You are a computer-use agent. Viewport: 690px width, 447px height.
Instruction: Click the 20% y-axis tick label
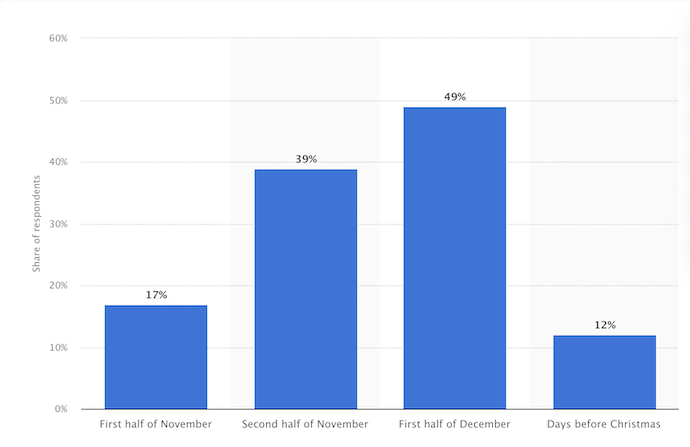tap(58, 286)
